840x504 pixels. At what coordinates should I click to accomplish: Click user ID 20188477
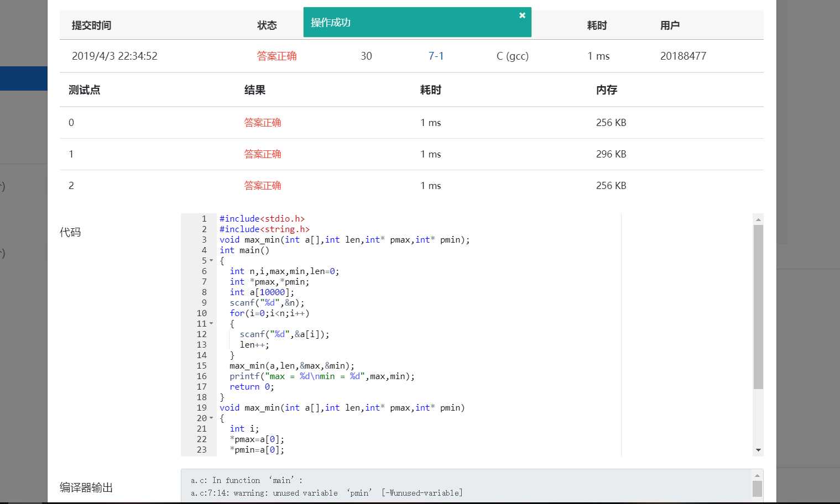pyautogui.click(x=683, y=56)
